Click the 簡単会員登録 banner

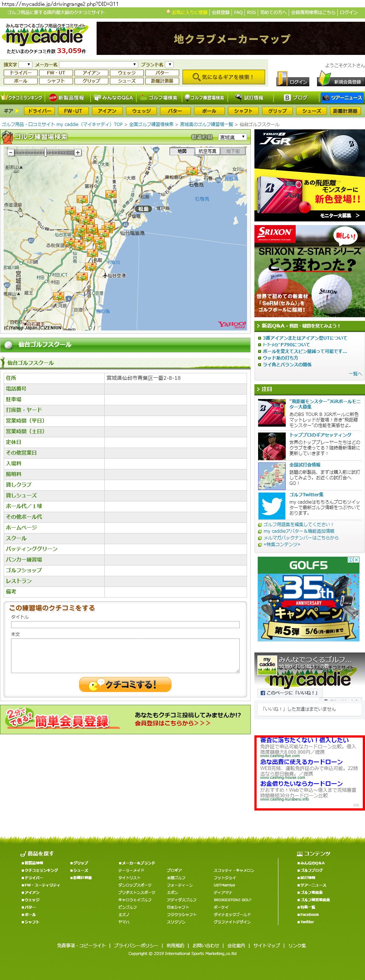[125, 719]
